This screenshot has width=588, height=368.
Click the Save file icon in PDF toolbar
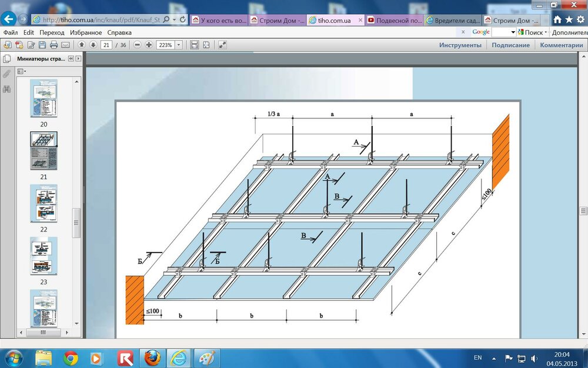(42, 45)
